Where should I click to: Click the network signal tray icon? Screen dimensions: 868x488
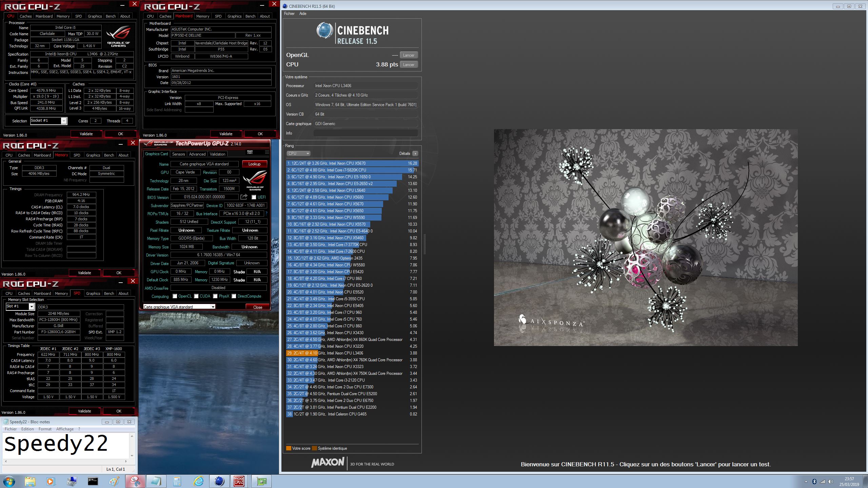tap(823, 482)
